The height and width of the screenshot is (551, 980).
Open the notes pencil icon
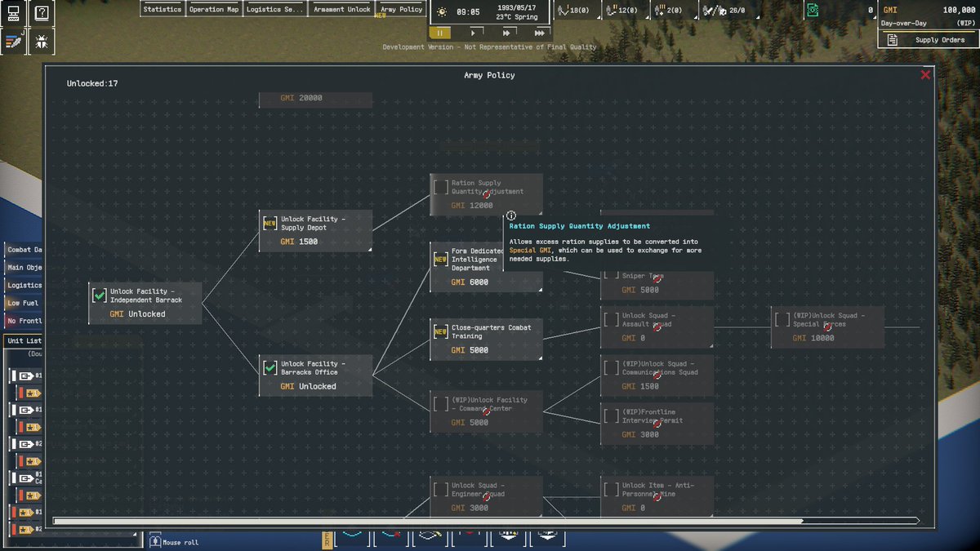tap(14, 42)
